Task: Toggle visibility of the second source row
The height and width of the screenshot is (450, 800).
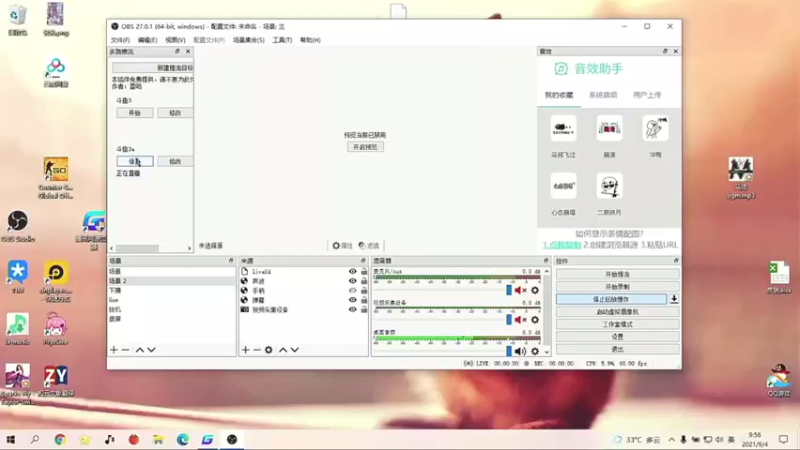Action: tap(352, 281)
